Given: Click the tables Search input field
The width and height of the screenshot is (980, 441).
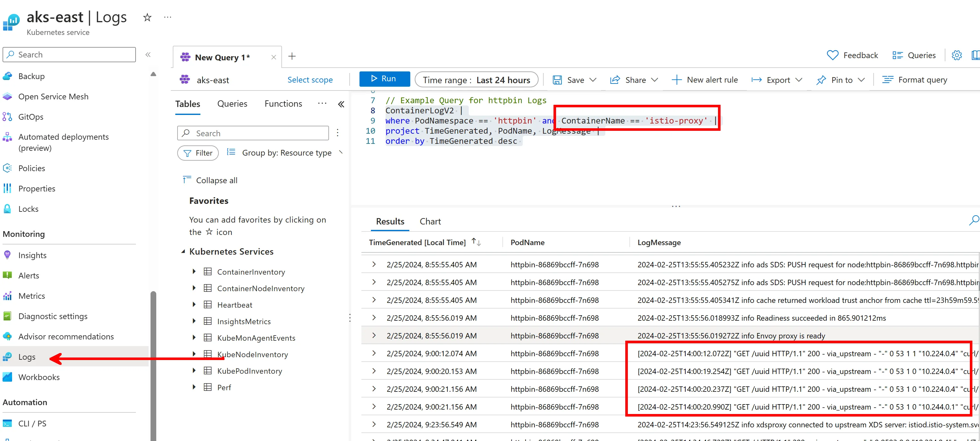Looking at the screenshot, I should 253,133.
